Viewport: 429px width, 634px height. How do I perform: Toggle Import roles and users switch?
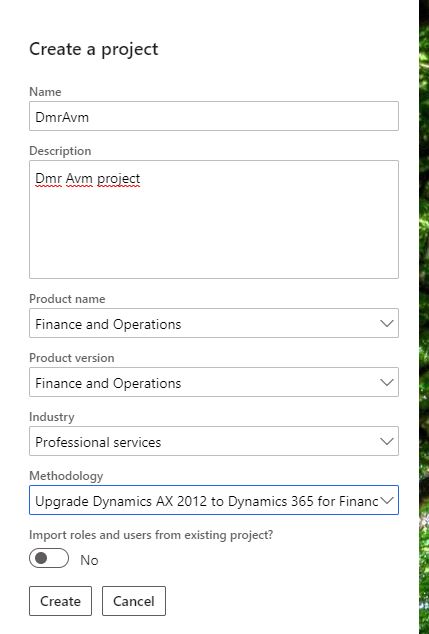click(x=49, y=558)
